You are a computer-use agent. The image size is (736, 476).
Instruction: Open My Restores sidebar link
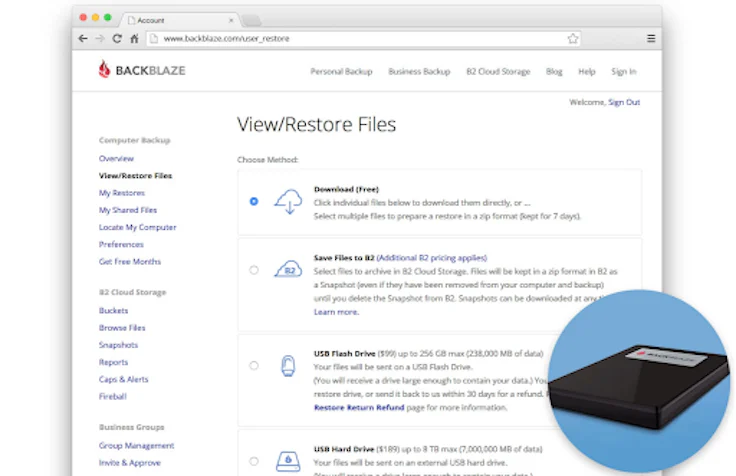(122, 193)
